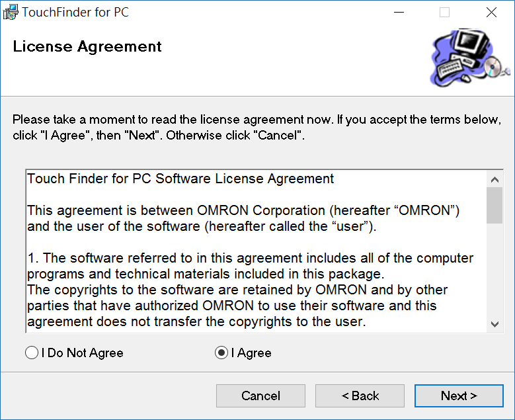Minimize the TouchFinder installer window

click(399, 12)
